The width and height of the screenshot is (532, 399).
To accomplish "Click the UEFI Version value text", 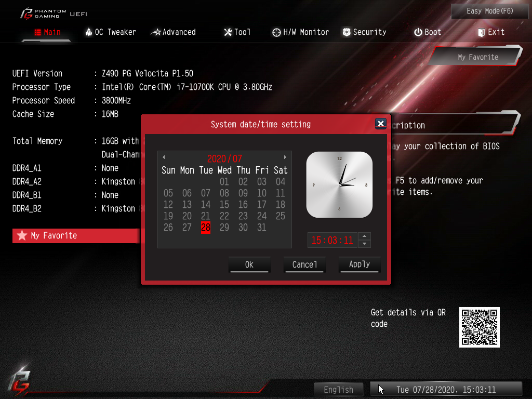I will (x=148, y=74).
